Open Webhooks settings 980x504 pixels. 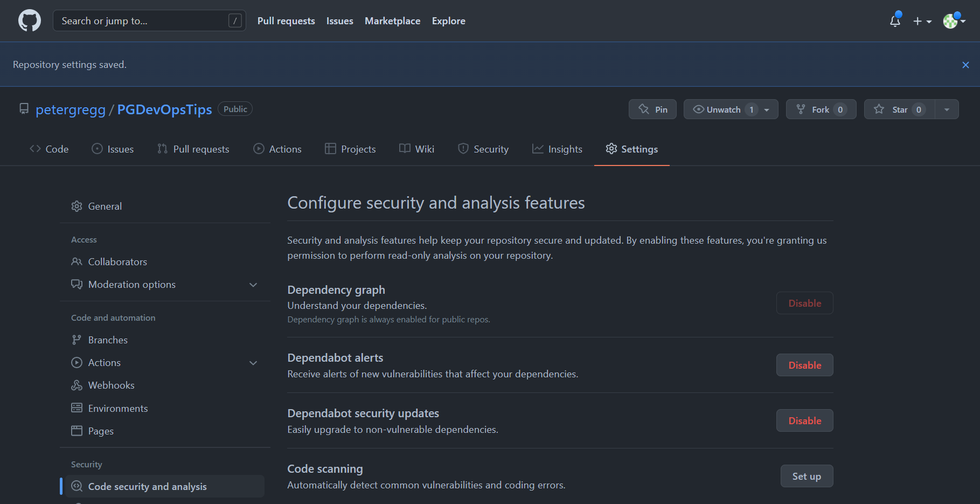click(x=165, y=385)
